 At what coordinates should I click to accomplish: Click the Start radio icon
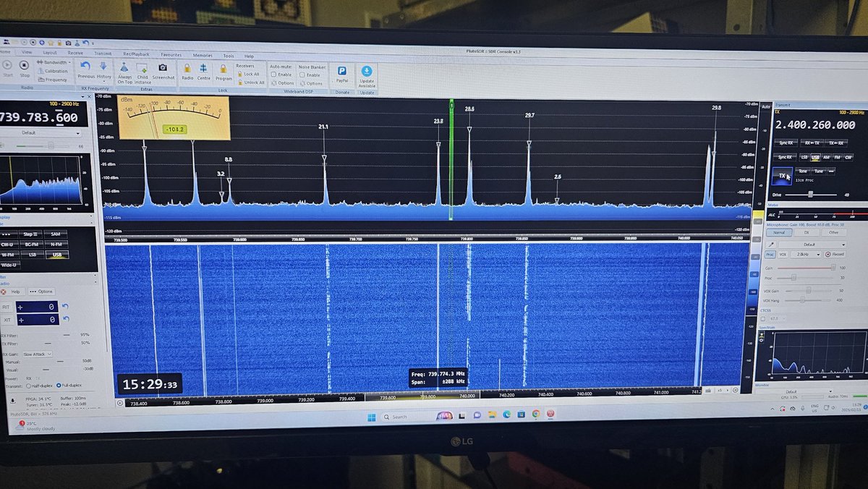tap(7, 65)
